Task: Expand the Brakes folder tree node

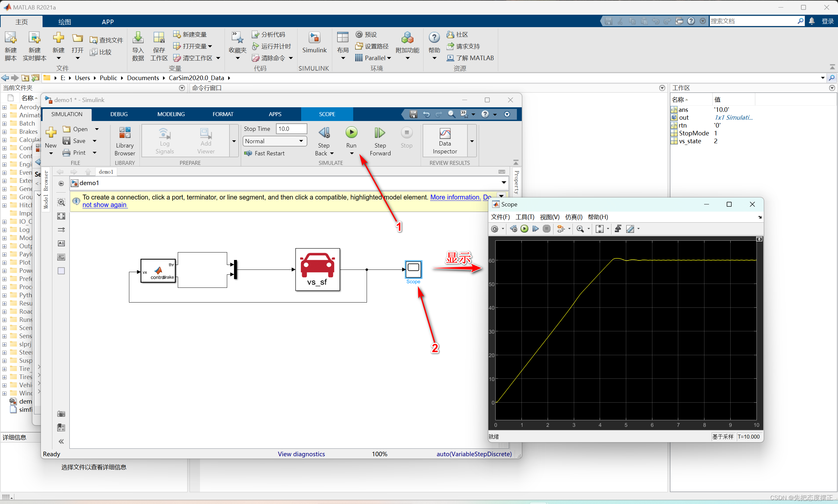Action: tap(4, 132)
